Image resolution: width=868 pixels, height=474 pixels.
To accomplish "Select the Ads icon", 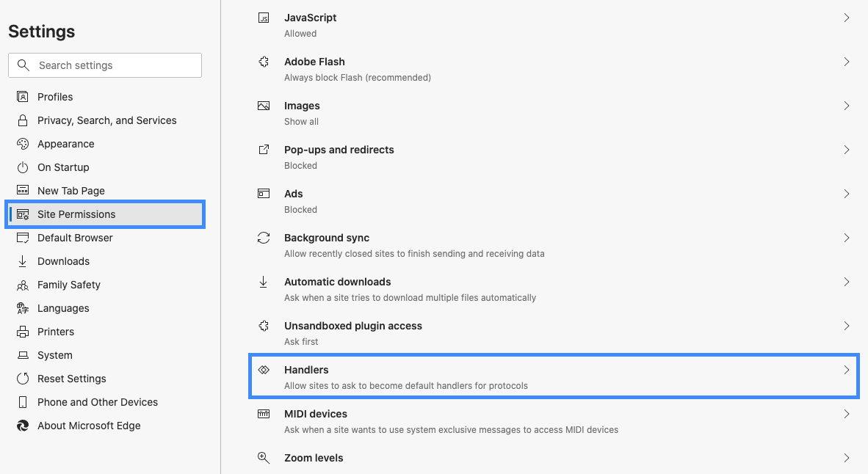I will pyautogui.click(x=263, y=192).
